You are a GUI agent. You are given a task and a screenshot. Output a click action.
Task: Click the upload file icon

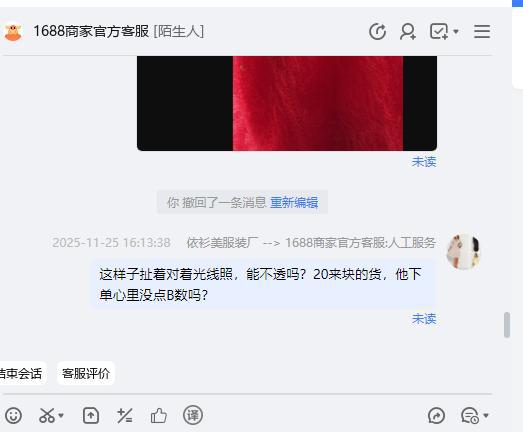91,416
